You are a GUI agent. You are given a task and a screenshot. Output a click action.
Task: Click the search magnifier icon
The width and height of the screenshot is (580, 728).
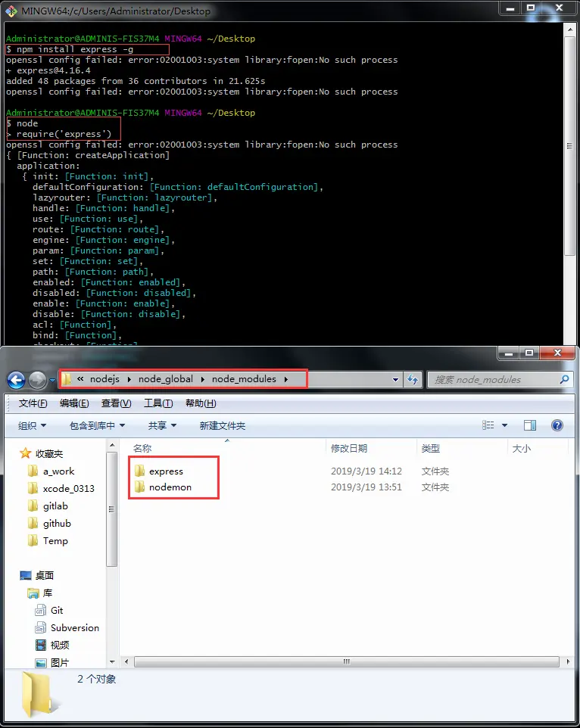coord(564,379)
